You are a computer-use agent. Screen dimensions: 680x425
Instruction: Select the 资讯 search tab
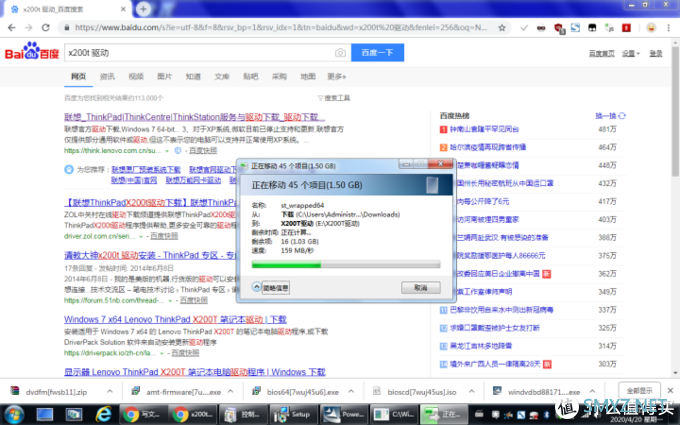coord(107,77)
